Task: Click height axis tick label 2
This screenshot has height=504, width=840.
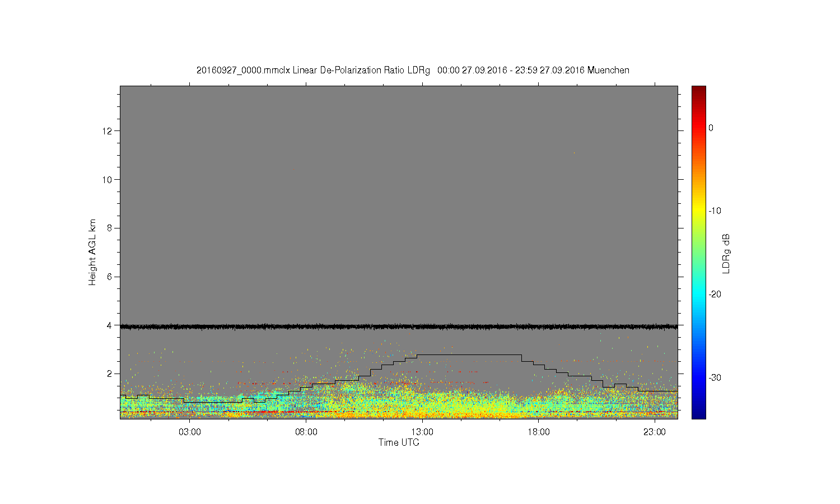Action: click(110, 374)
